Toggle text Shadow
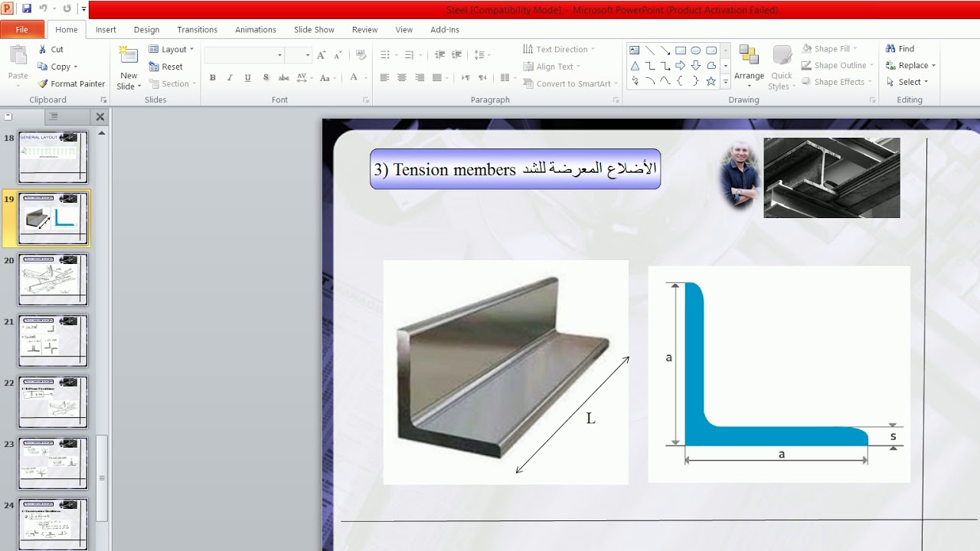Viewport: 980px width, 551px height. [266, 78]
